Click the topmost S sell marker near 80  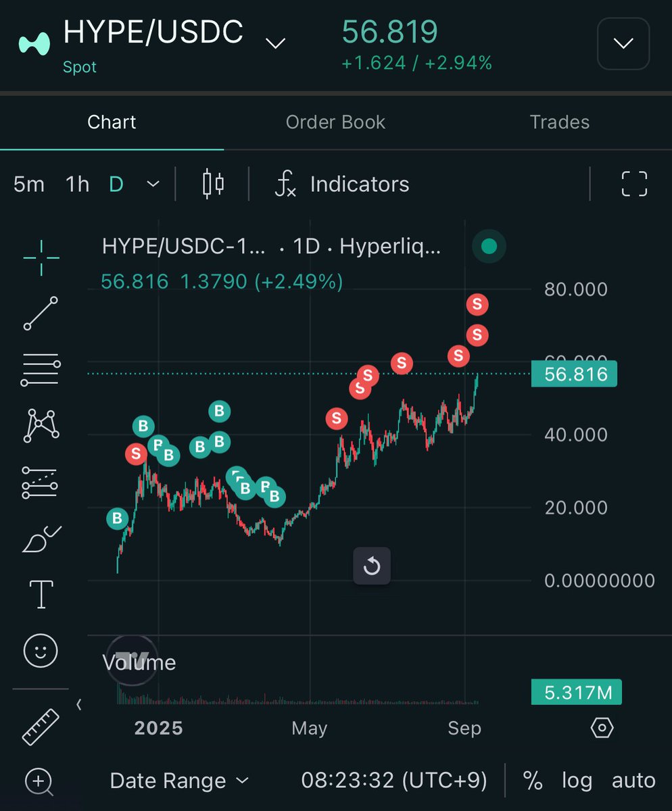(x=477, y=305)
